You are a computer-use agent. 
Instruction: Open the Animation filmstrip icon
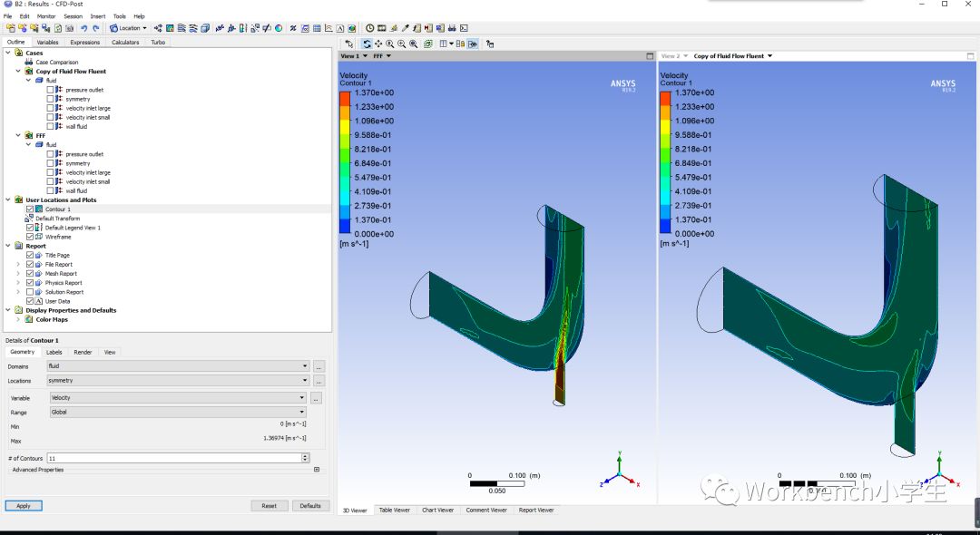381,28
